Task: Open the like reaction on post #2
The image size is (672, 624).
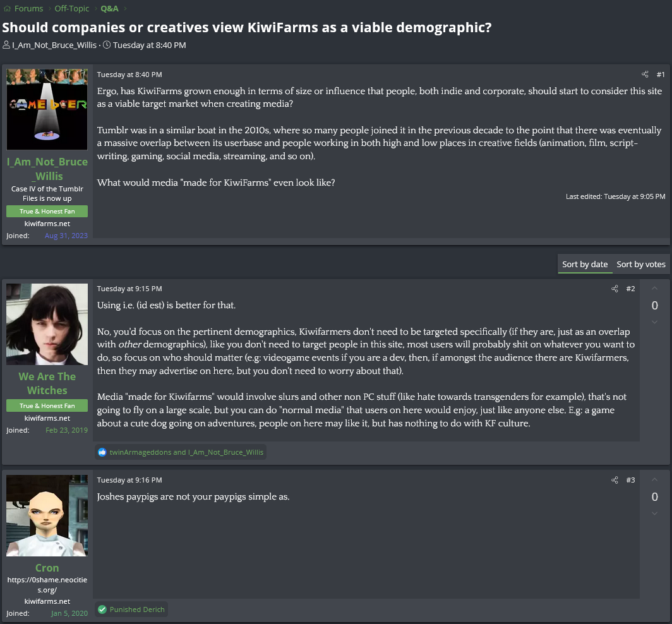Action: [x=102, y=452]
